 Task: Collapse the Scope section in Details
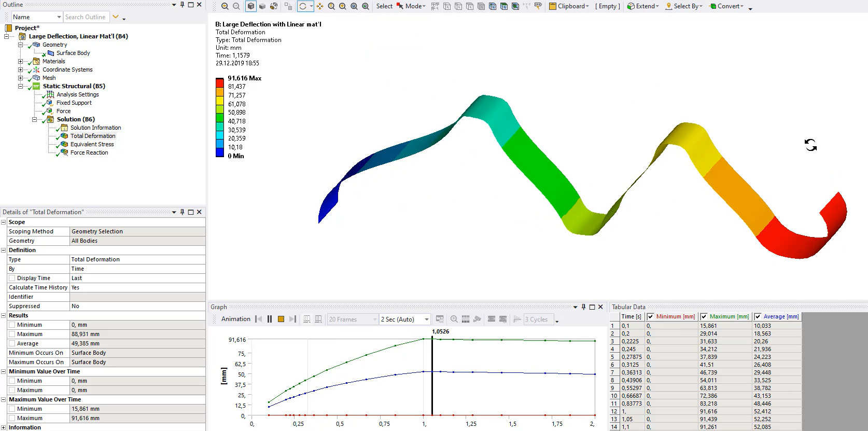point(4,222)
